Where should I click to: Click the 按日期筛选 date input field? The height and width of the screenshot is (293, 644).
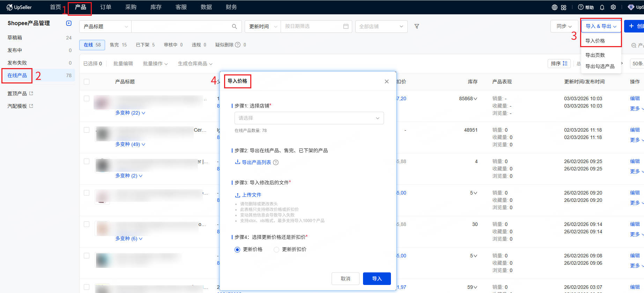(312, 27)
